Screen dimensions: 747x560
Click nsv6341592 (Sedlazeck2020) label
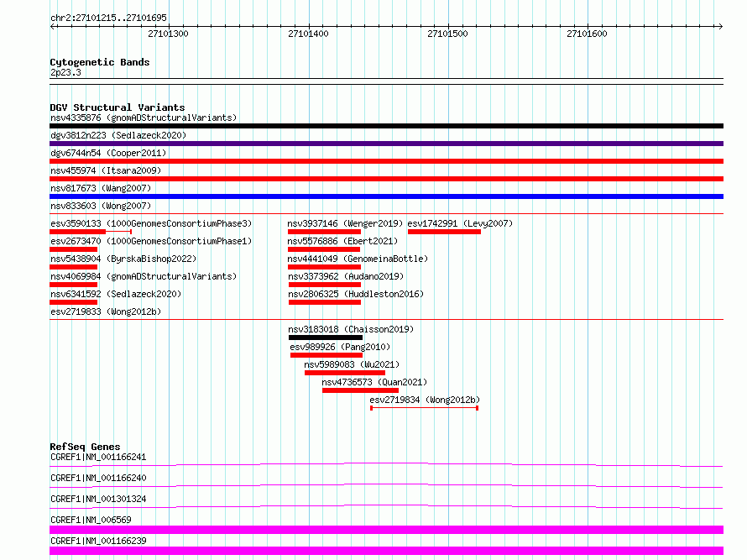pos(116,294)
